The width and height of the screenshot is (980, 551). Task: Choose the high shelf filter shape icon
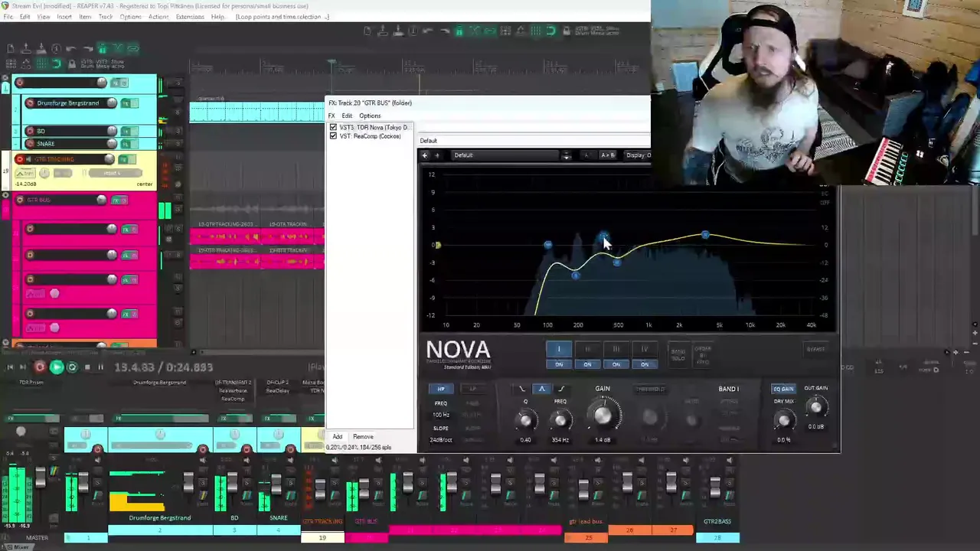click(x=561, y=389)
